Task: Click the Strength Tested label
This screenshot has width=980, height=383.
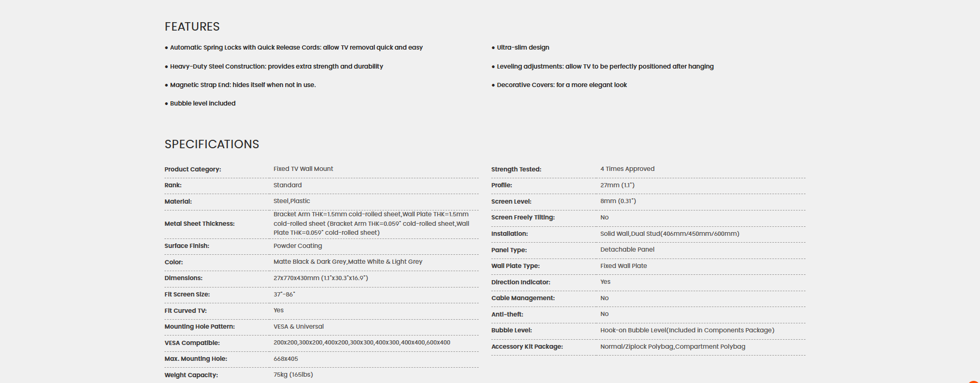Action: pos(516,169)
